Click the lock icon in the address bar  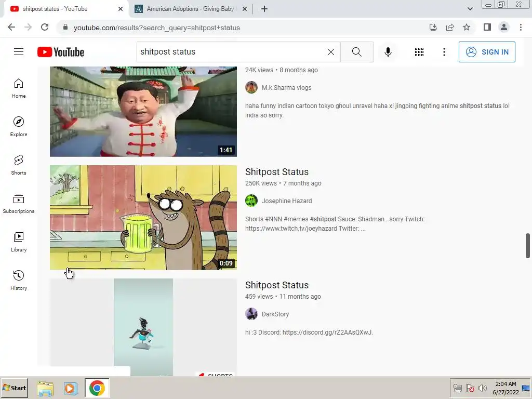point(65,28)
